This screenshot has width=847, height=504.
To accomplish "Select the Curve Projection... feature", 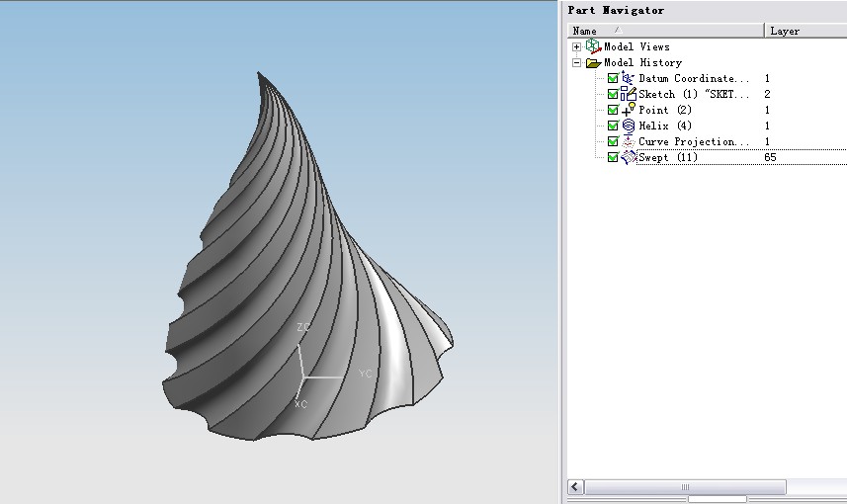I will coord(694,141).
